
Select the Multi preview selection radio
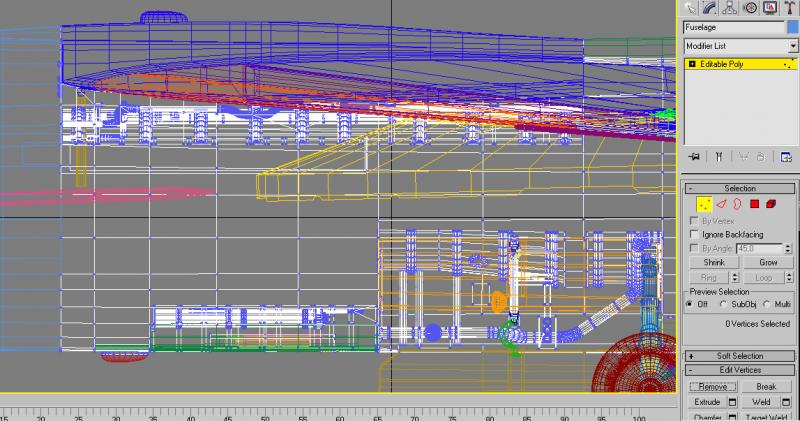(x=767, y=304)
